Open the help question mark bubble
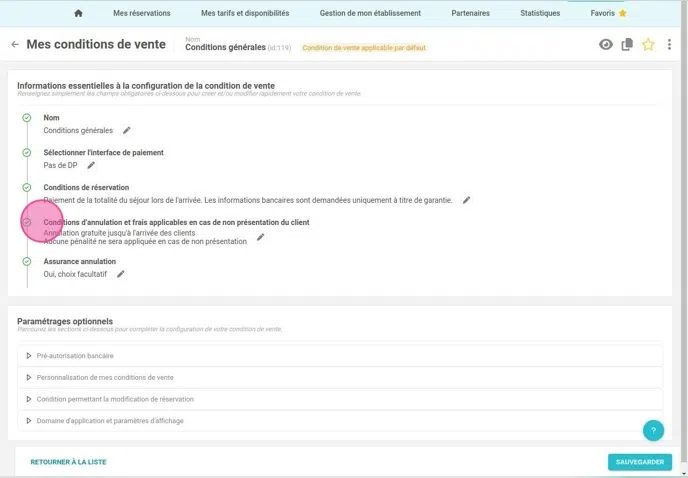Image resolution: width=688 pixels, height=478 pixels. click(653, 431)
